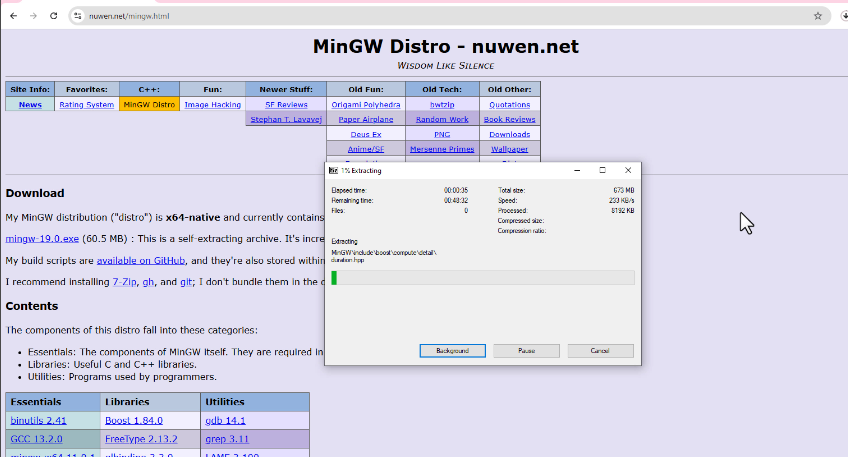
Task: Open the gh link
Action: [x=148, y=282]
